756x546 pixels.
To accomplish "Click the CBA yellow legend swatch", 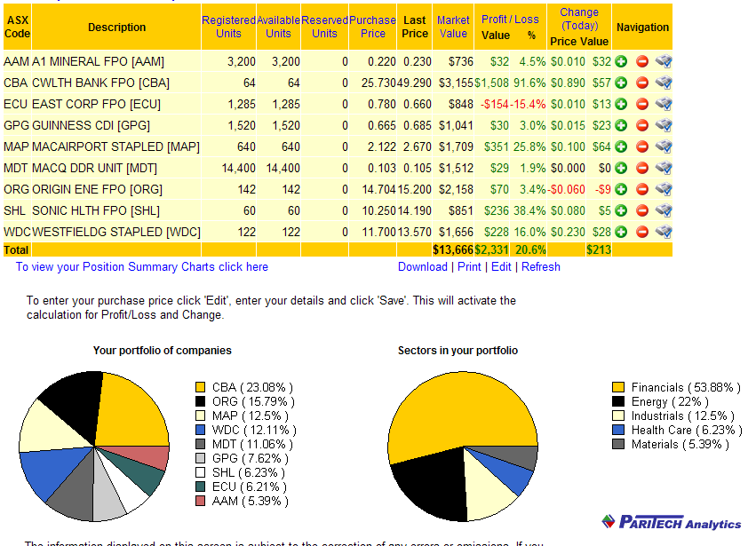I will tap(201, 387).
